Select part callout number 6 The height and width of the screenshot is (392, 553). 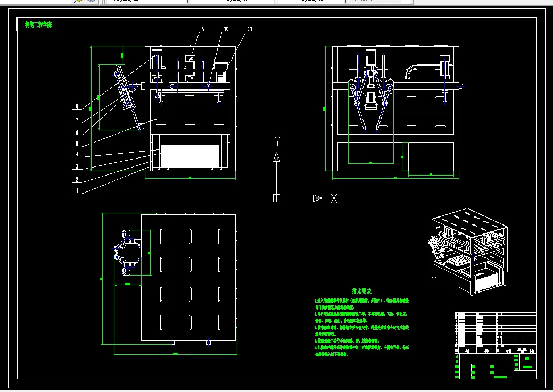click(x=77, y=133)
